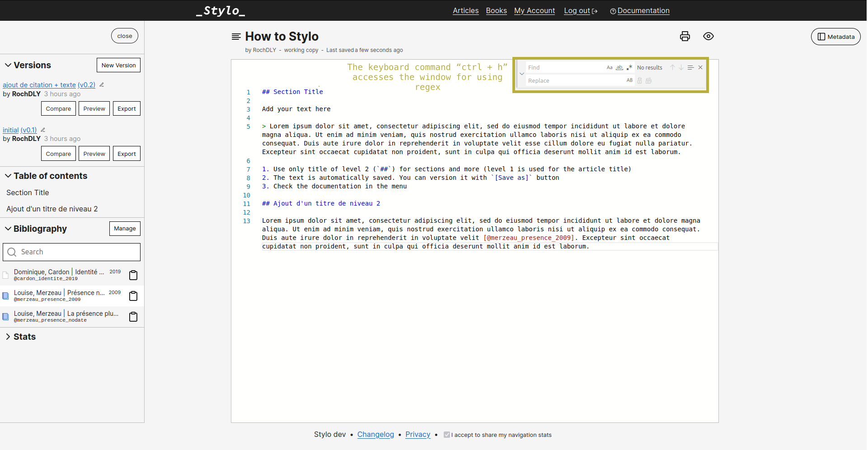
Task: Preview the initial v0.1 version
Action: (94, 154)
